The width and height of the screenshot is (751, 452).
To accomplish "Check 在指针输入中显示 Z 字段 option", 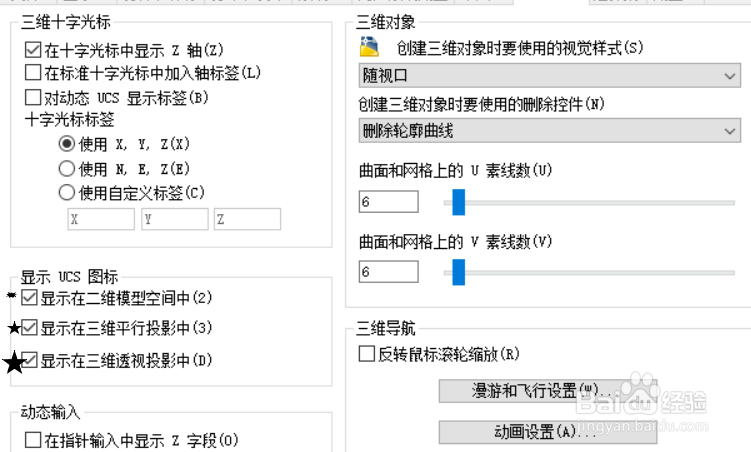I will coord(33,440).
